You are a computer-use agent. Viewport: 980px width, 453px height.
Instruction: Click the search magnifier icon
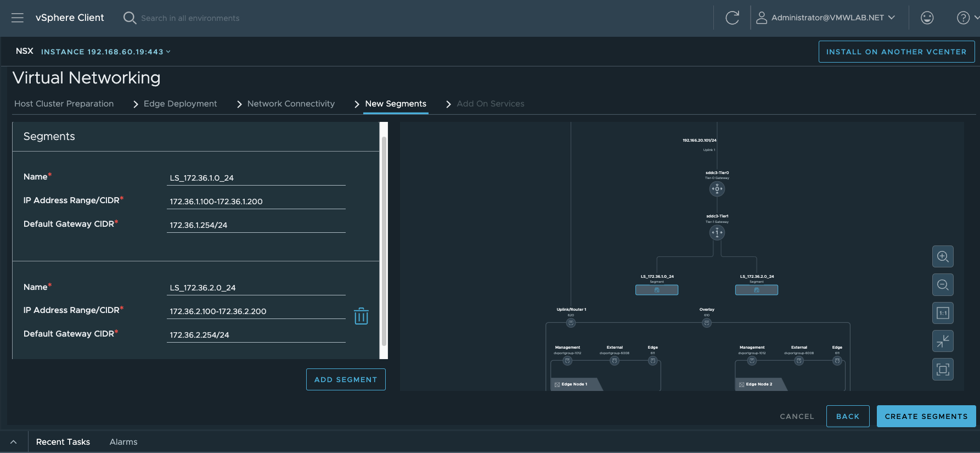point(129,18)
